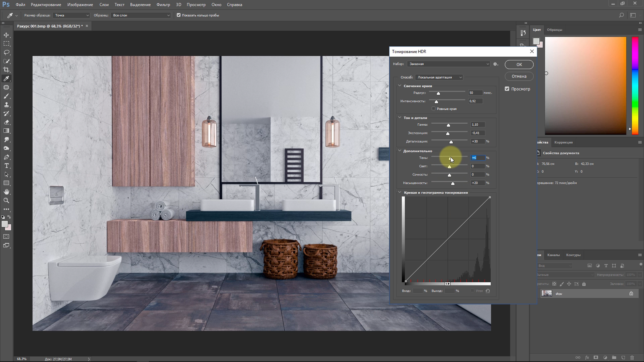Collapse the Свечение краев section
This screenshot has width=644, height=362.
tap(399, 86)
